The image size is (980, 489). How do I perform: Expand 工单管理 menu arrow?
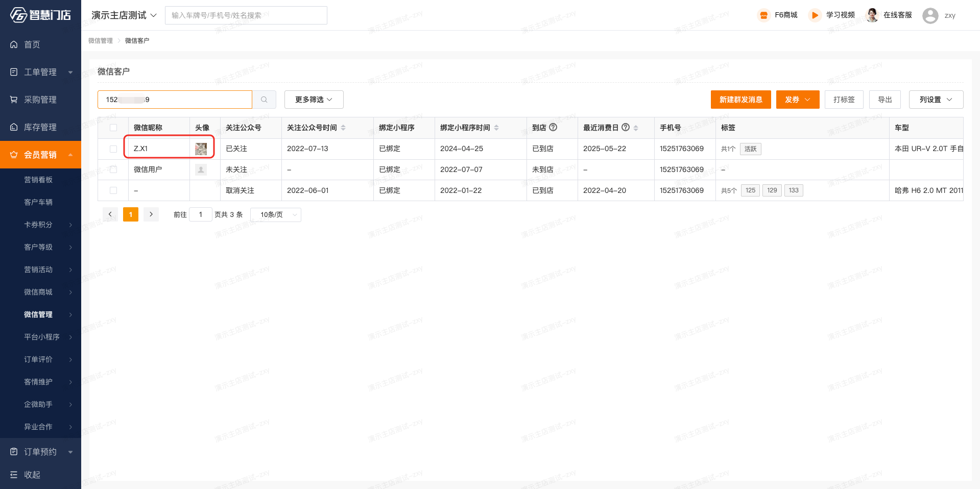coord(70,72)
